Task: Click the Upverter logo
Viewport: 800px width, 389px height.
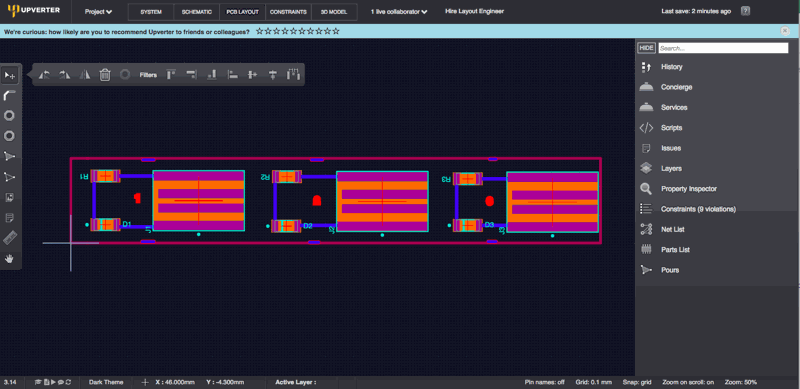Action: click(x=34, y=11)
